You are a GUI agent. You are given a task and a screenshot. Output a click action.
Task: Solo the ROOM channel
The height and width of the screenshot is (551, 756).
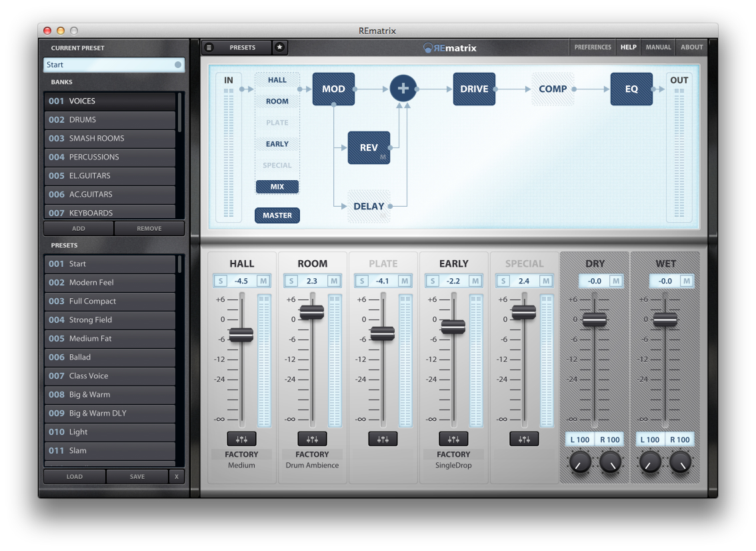click(291, 281)
